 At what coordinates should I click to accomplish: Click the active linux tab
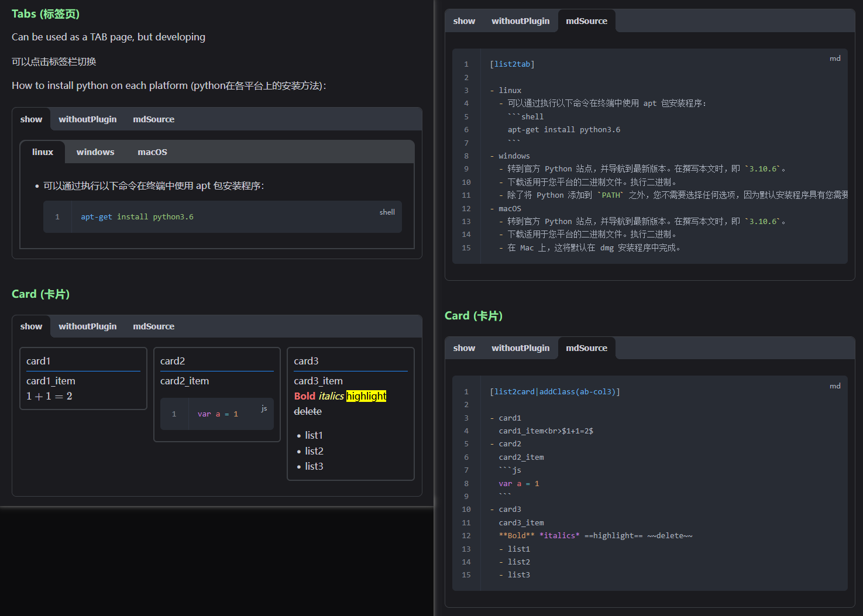click(43, 152)
